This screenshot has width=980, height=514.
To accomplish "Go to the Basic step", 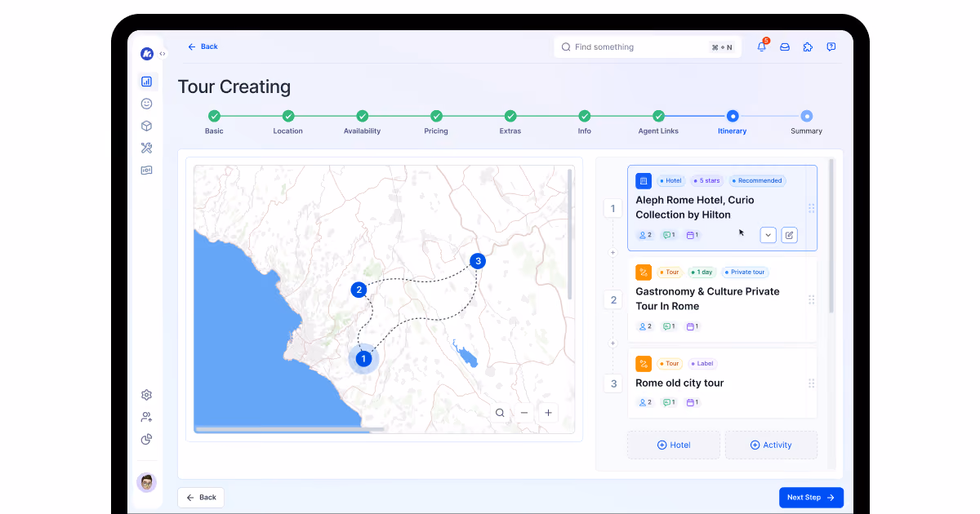I will pyautogui.click(x=214, y=116).
